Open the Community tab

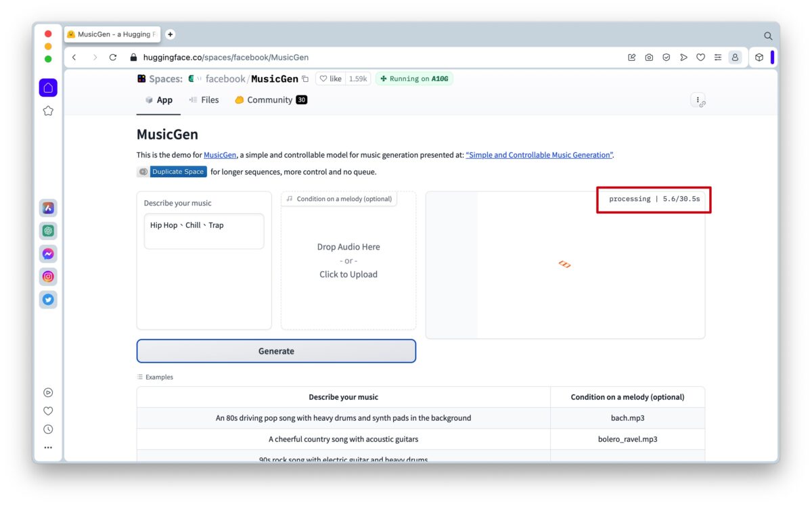point(271,100)
